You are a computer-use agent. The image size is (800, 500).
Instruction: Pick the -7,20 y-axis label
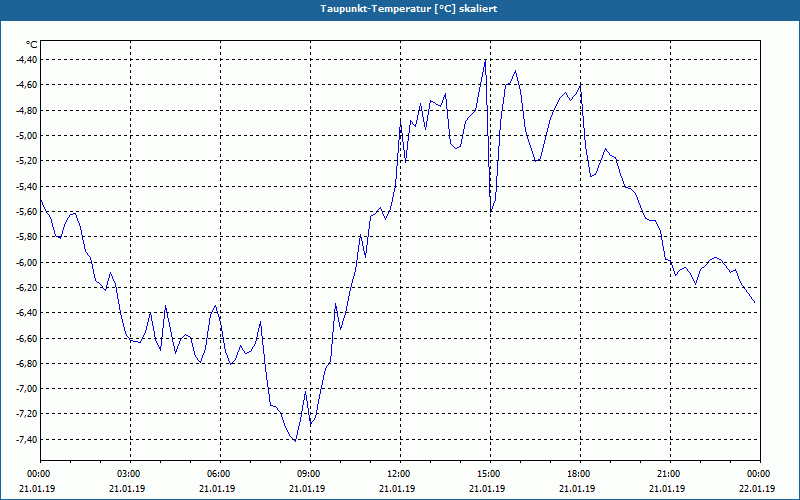[x=26, y=414]
